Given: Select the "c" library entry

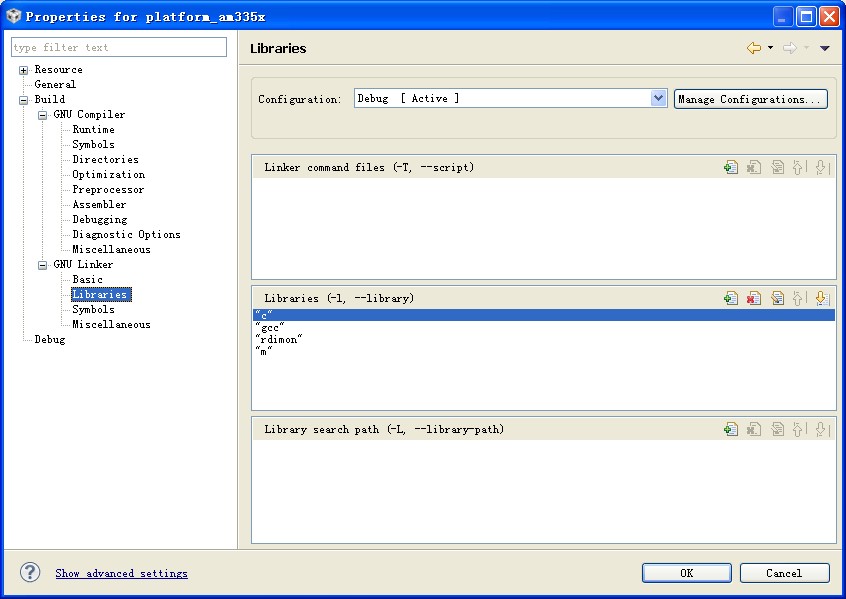Looking at the screenshot, I should (x=544, y=315).
